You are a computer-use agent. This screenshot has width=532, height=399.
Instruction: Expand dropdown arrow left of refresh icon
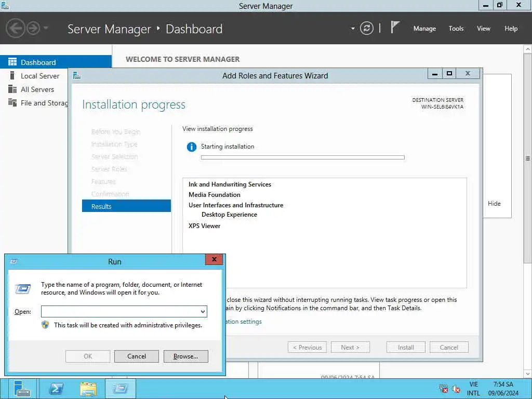click(353, 29)
